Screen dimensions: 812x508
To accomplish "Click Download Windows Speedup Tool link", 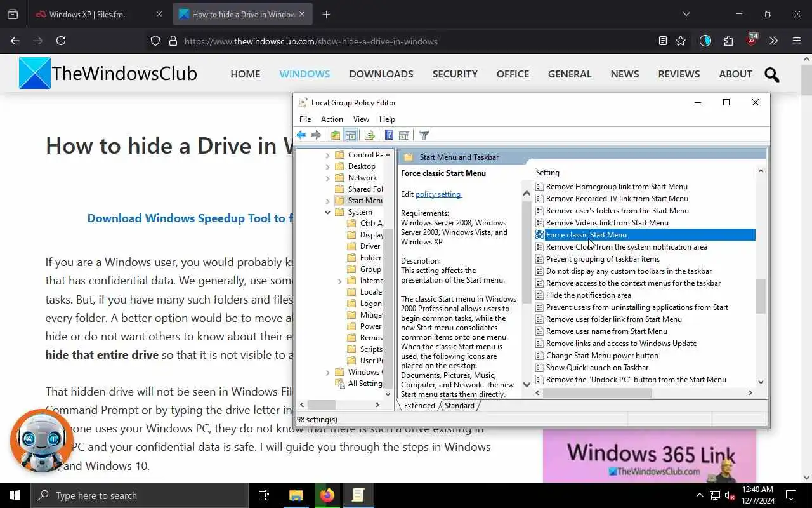I will click(189, 218).
